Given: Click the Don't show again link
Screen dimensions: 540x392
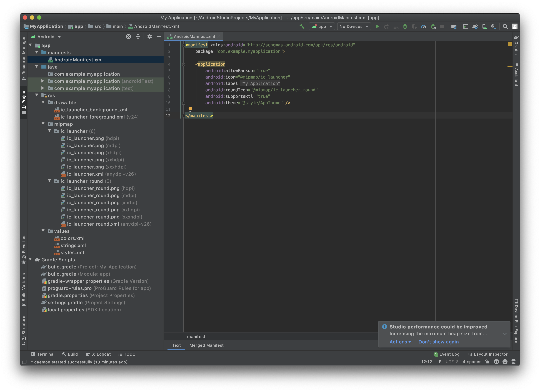Looking at the screenshot, I should click(438, 342).
